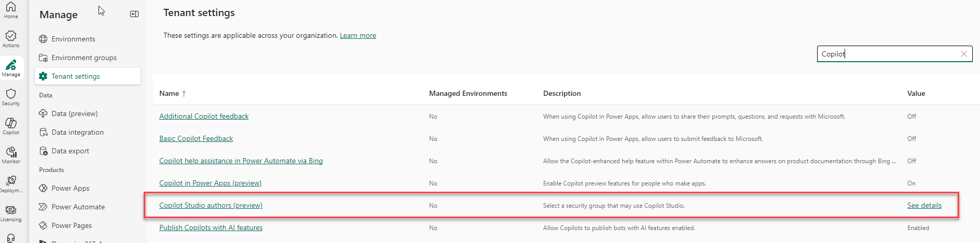Click the Power Apps icon
Screen dimensions: 980x243
tap(43, 188)
